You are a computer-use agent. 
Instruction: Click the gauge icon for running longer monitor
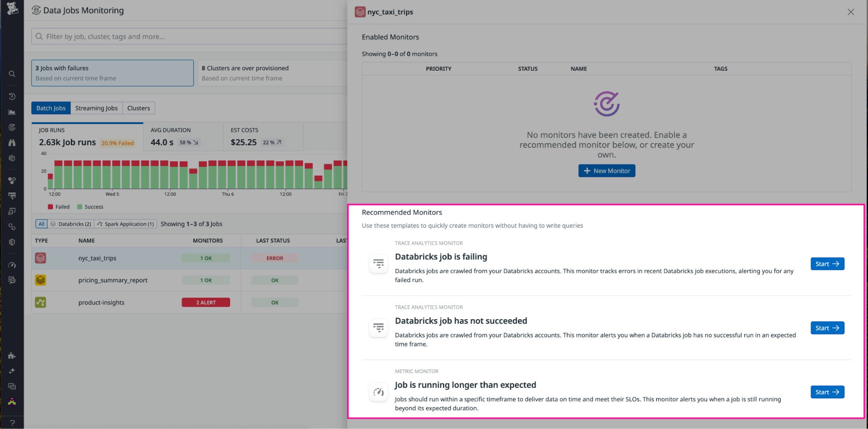378,392
